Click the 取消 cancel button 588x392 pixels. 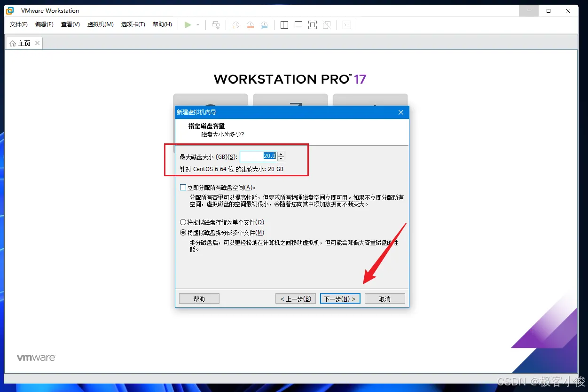pyautogui.click(x=385, y=298)
